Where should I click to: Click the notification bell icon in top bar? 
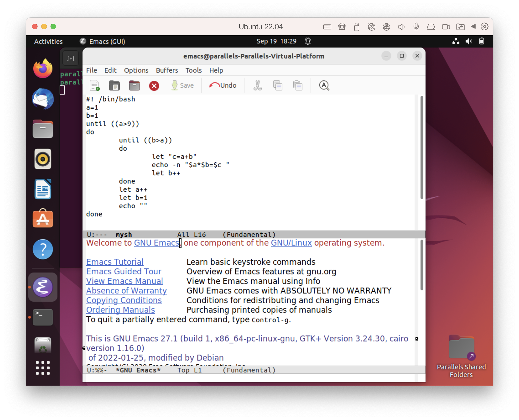(x=308, y=41)
